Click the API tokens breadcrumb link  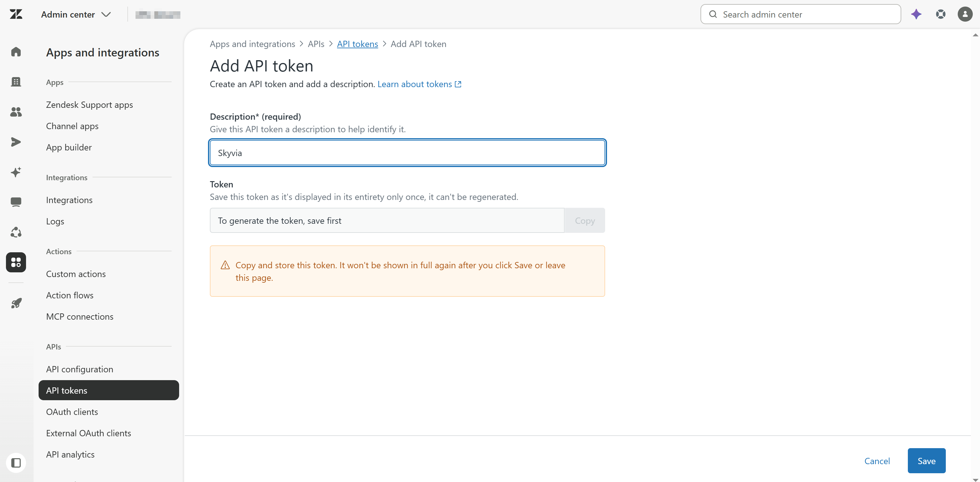(x=357, y=44)
